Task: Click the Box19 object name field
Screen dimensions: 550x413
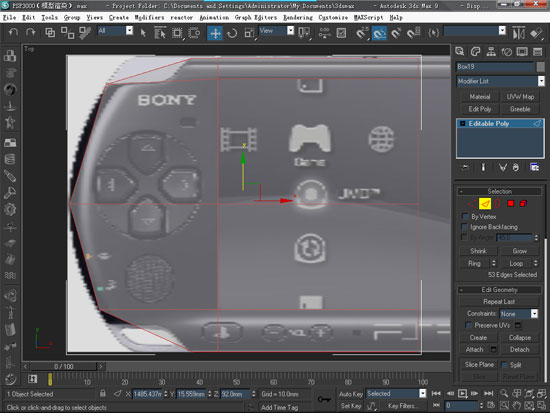Action: coord(495,66)
